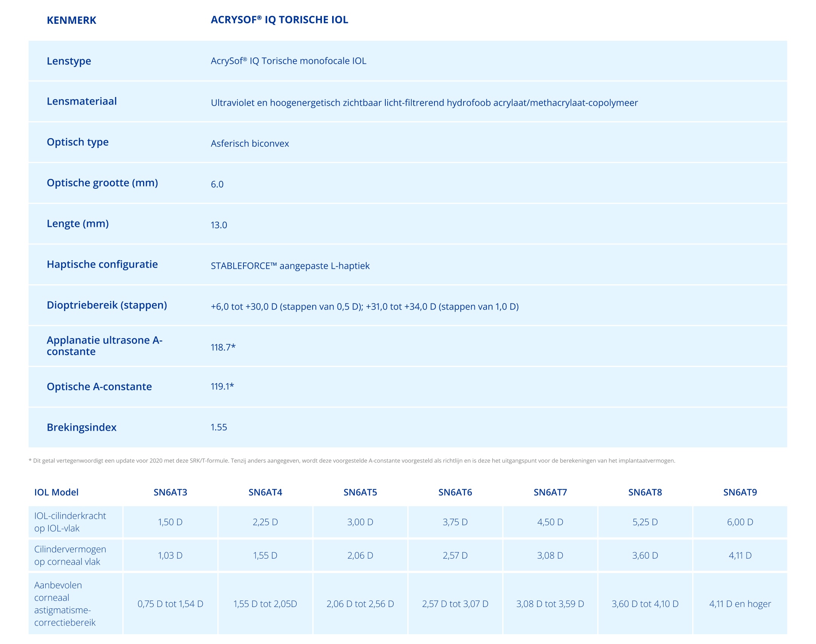Click the 4,50 D cell

[x=550, y=522]
